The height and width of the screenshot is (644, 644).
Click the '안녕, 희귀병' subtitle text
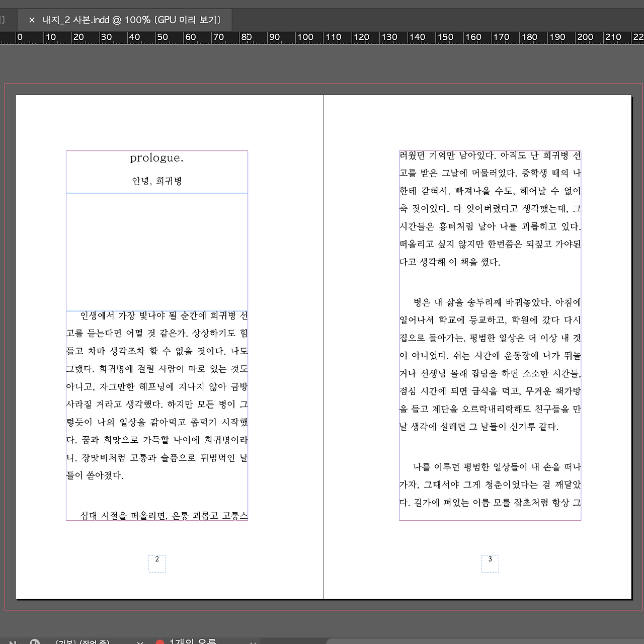coord(157,181)
